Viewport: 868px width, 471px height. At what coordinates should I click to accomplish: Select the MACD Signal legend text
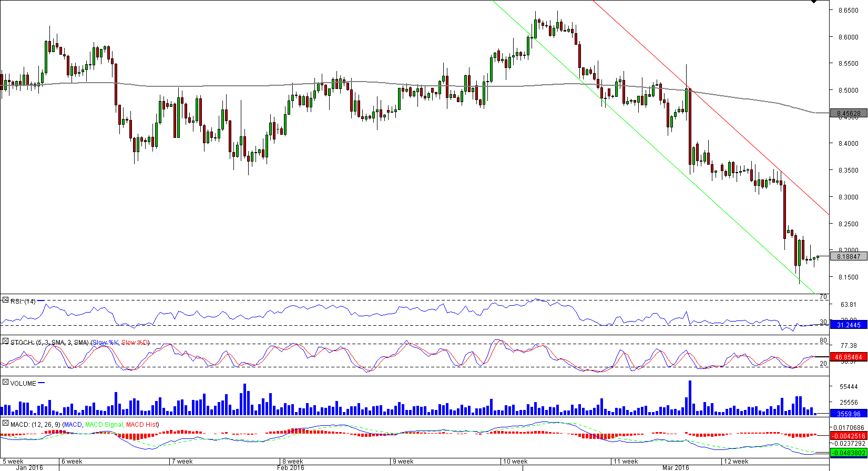pyautogui.click(x=104, y=425)
